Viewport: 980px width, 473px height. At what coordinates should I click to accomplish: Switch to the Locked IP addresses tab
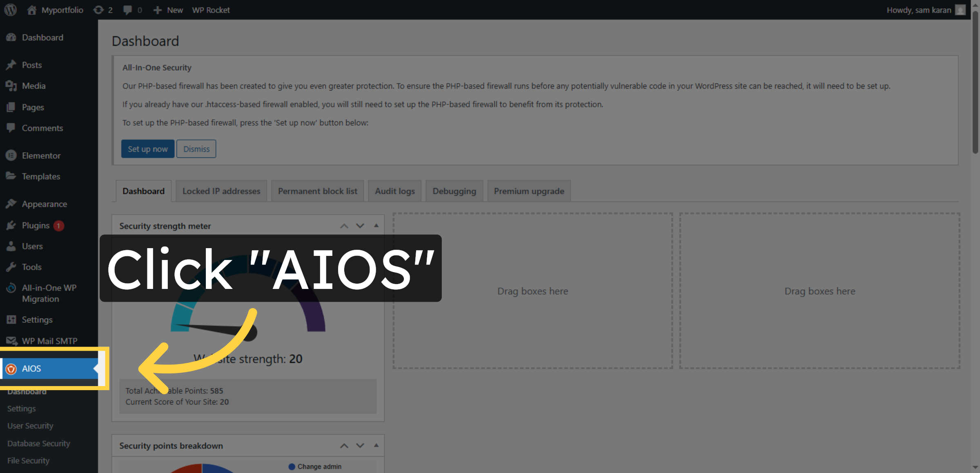(221, 191)
